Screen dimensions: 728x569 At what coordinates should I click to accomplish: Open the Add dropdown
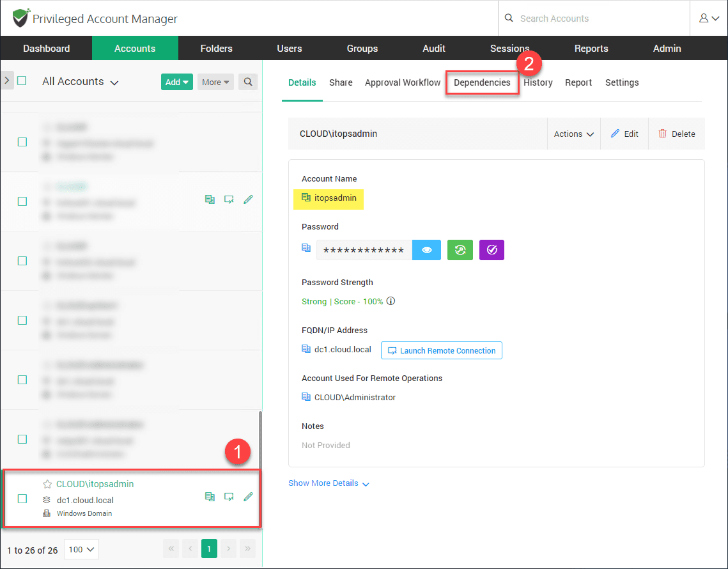[x=176, y=82]
